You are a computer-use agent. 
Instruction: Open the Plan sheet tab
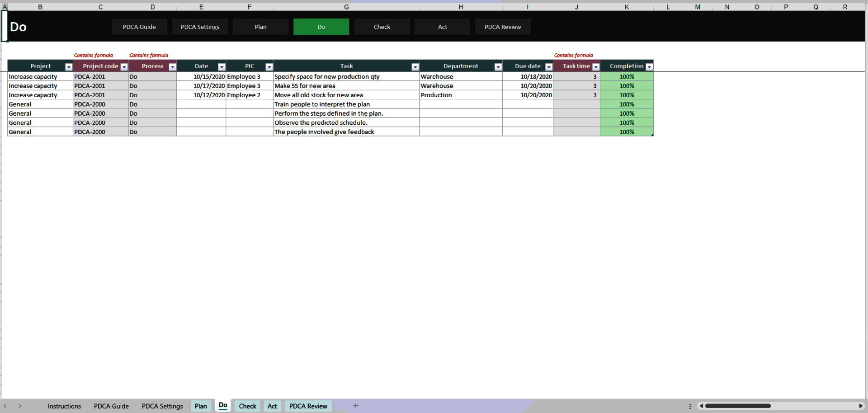tap(201, 406)
